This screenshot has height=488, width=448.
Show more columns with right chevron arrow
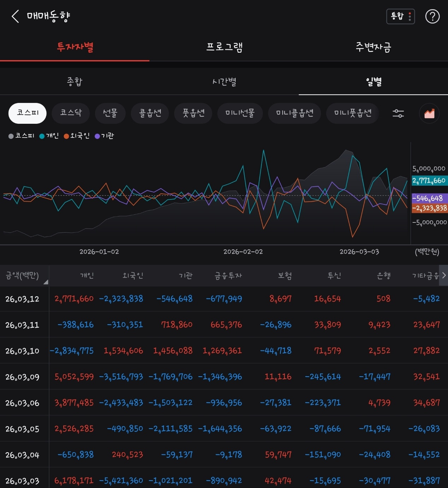443,275
